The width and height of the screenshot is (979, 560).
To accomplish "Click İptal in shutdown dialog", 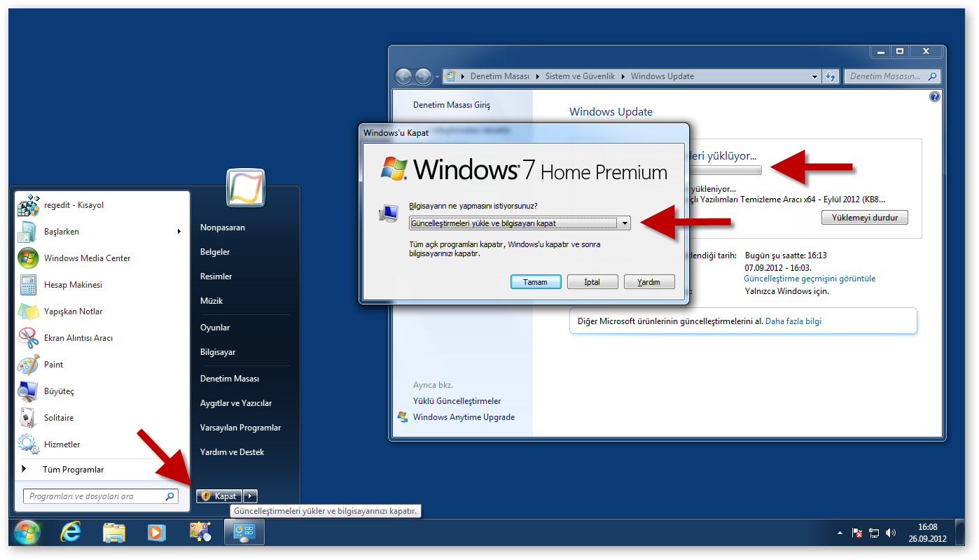I will pos(592,282).
